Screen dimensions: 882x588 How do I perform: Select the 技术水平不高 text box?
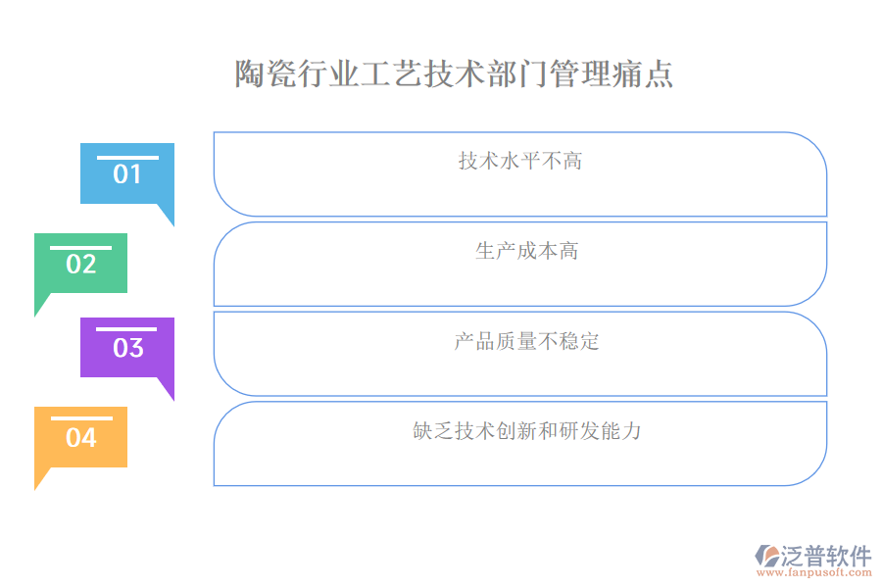(520, 174)
